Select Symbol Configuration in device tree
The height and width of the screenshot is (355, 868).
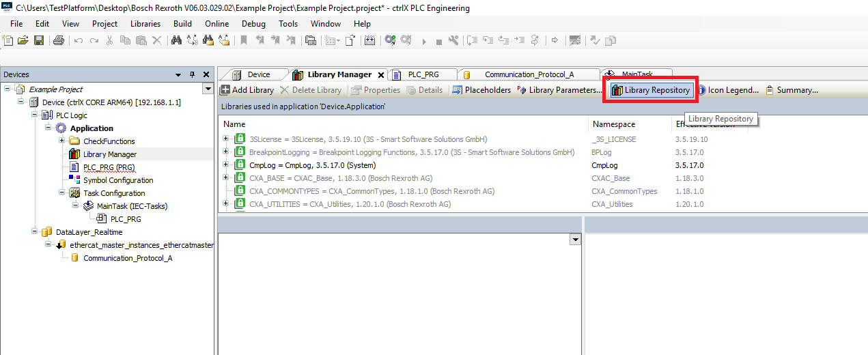point(117,180)
